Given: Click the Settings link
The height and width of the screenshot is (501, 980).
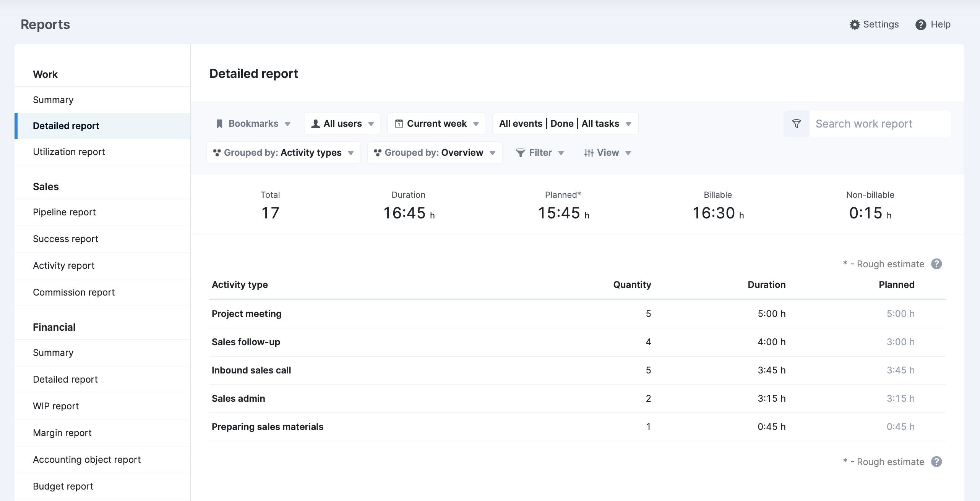Looking at the screenshot, I should click(874, 24).
